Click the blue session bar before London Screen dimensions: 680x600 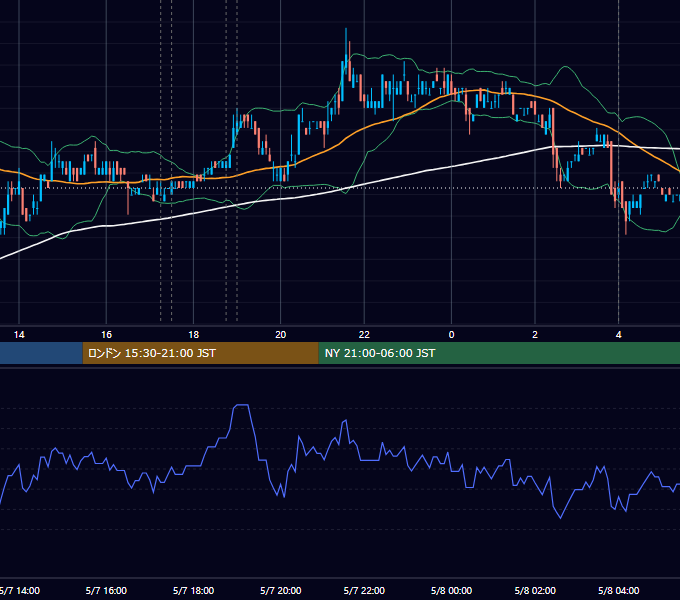[x=41, y=353]
